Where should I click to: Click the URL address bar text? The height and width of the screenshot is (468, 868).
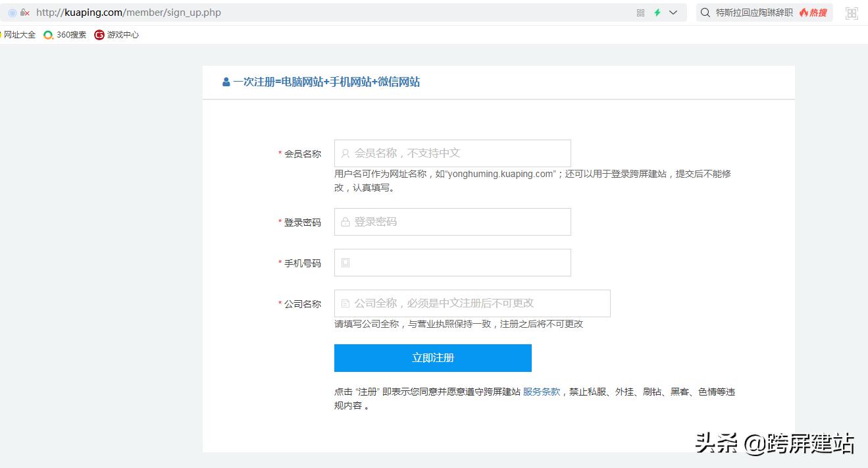[x=128, y=13]
